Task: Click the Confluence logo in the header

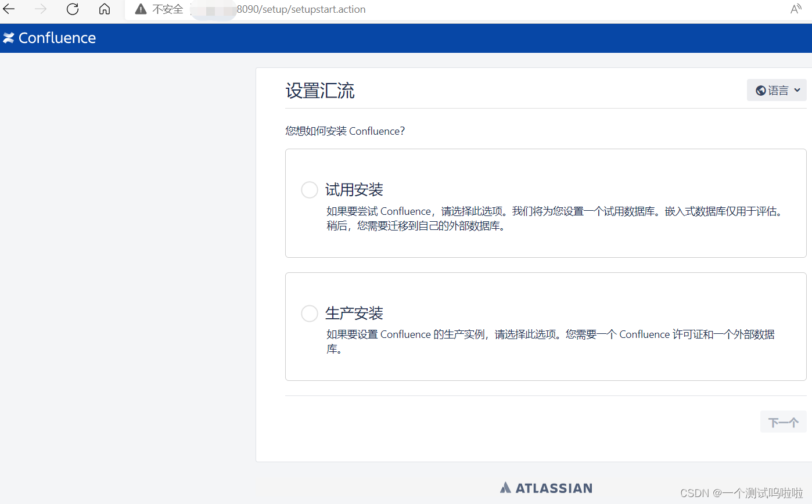Action: pos(49,38)
